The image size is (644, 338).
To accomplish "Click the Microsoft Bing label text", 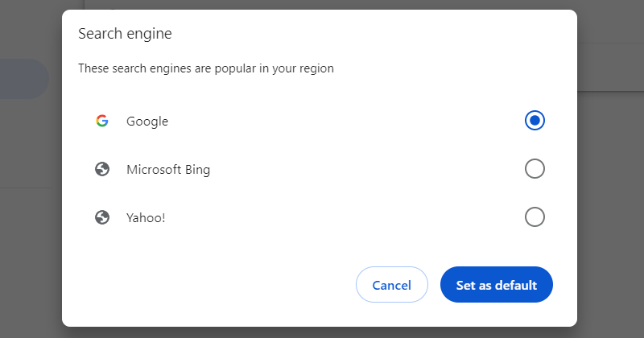I will (x=167, y=170).
